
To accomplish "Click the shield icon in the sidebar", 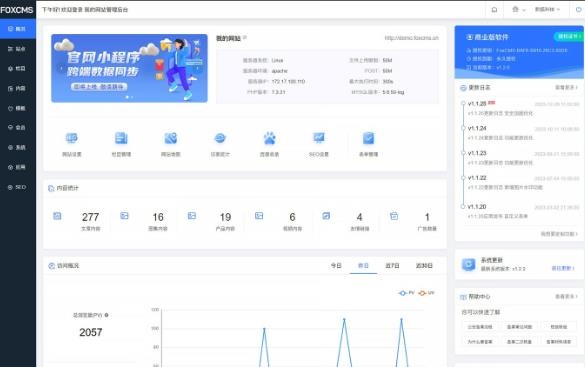I will coord(10,108).
